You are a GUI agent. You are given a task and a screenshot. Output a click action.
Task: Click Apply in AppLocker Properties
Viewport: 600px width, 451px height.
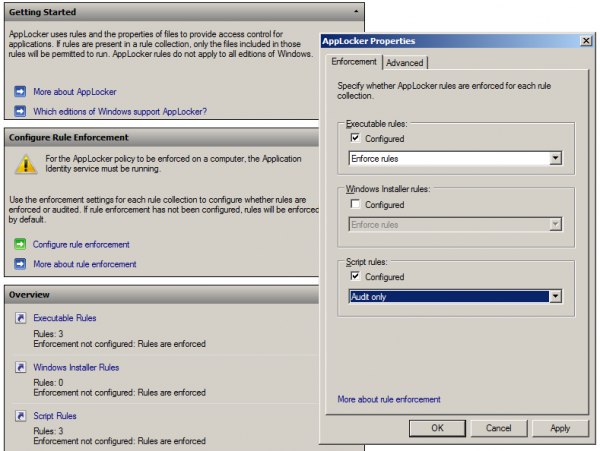tap(560, 428)
